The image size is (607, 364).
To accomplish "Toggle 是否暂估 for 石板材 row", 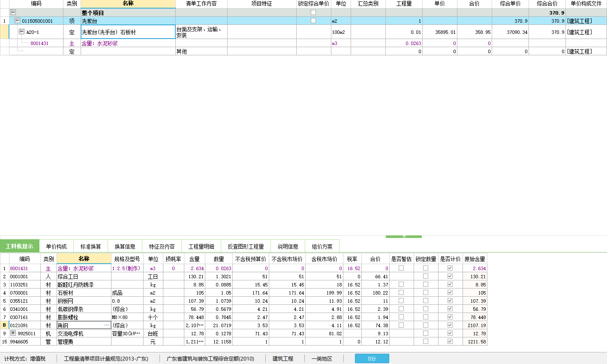I will click(401, 292).
